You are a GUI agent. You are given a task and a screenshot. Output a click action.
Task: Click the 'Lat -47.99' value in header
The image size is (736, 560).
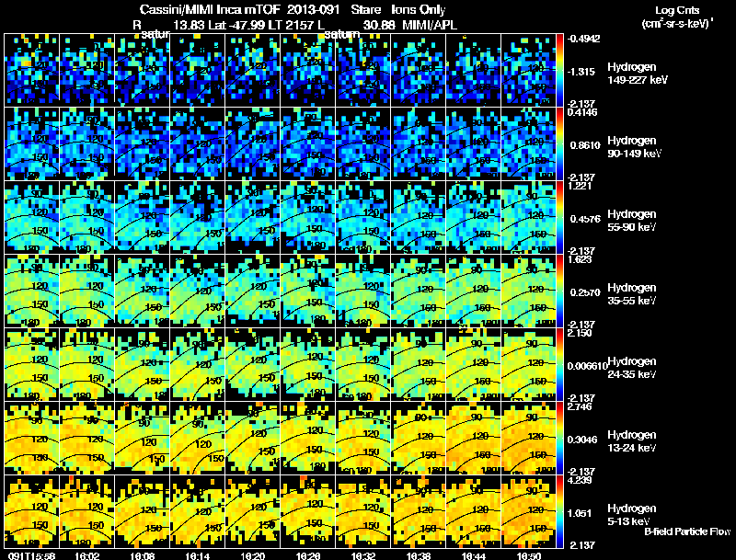pyautogui.click(x=236, y=25)
